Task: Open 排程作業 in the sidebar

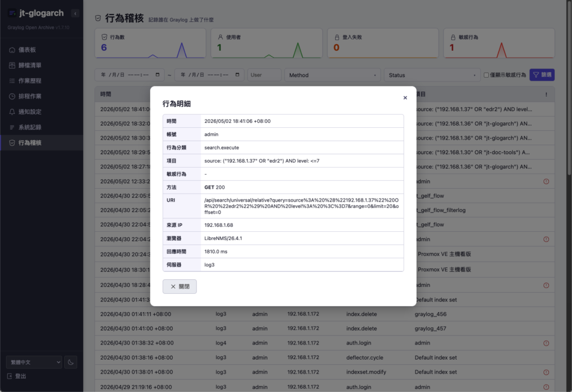Action: point(41,96)
